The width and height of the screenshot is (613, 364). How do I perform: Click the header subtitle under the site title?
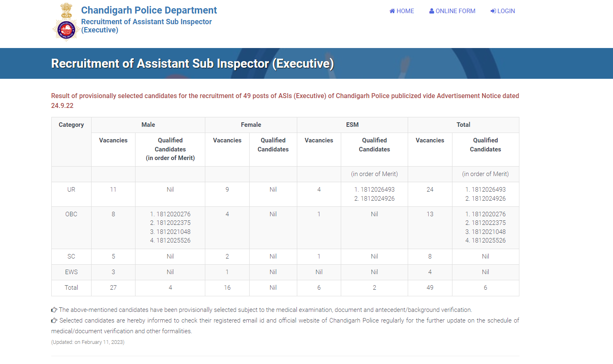[x=146, y=26]
